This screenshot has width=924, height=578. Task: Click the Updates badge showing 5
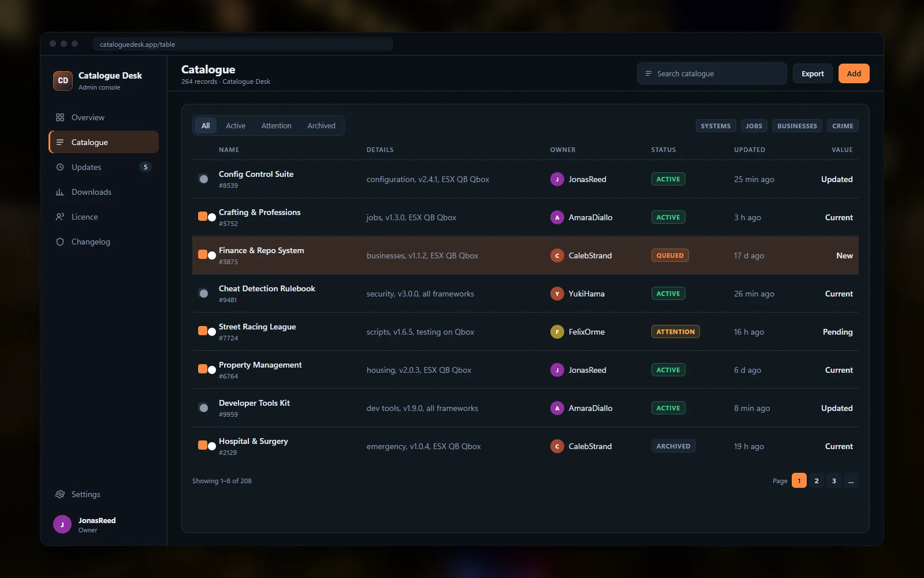pyautogui.click(x=146, y=167)
